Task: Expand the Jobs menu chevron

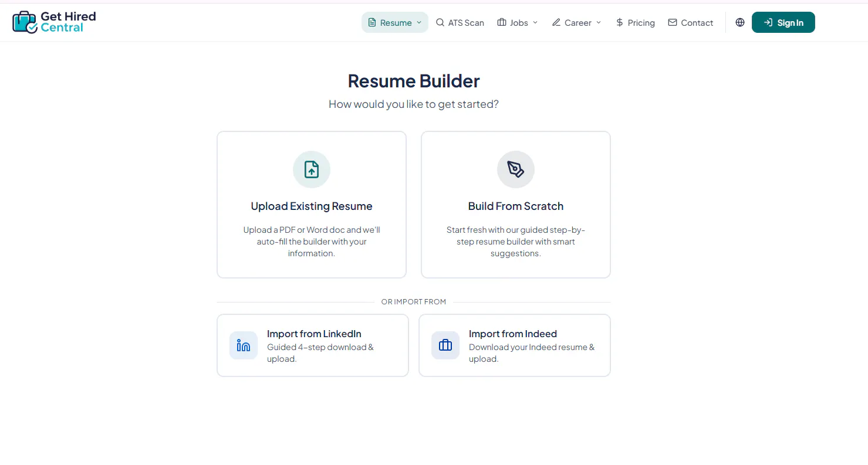Action: pos(535,22)
